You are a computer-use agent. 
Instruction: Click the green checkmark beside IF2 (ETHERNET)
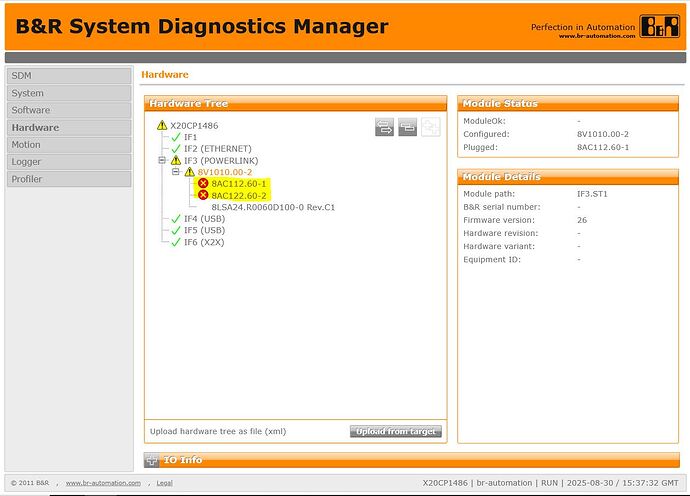[x=176, y=149]
